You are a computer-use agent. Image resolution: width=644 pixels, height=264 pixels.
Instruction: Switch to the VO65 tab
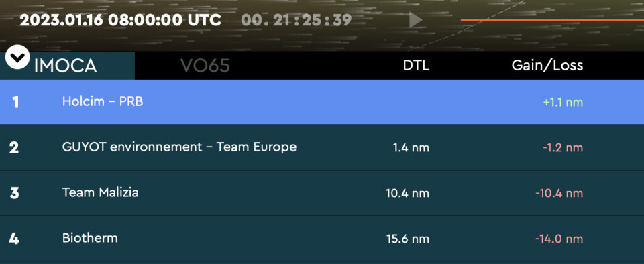[x=205, y=66]
